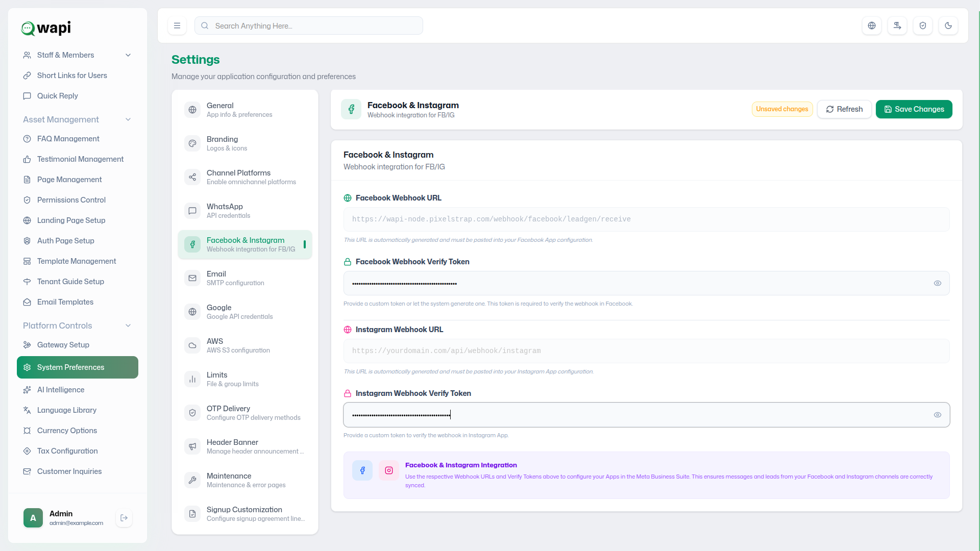This screenshot has width=980, height=551.
Task: Click the Facebook Webhook Verify Token field
Action: pos(646,283)
